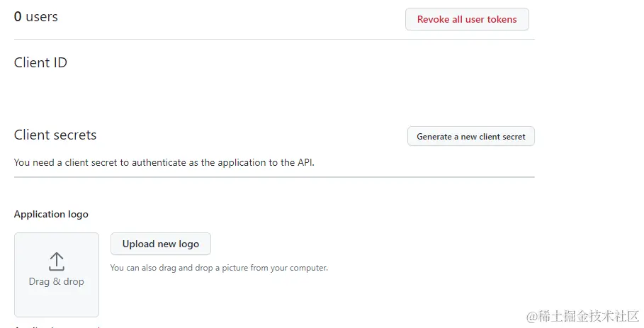Click the cut-off text below logo box
This screenshot has width=644, height=328.
pyautogui.click(x=57, y=326)
